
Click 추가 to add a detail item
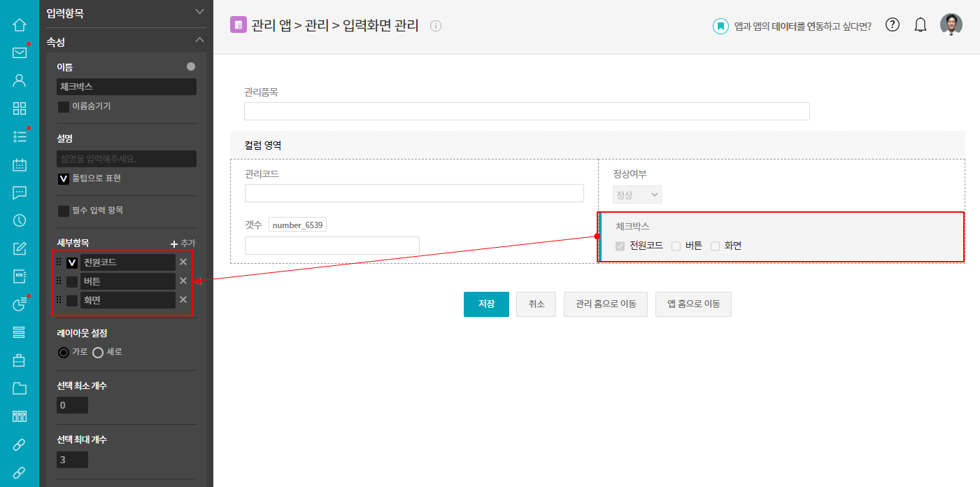point(183,243)
